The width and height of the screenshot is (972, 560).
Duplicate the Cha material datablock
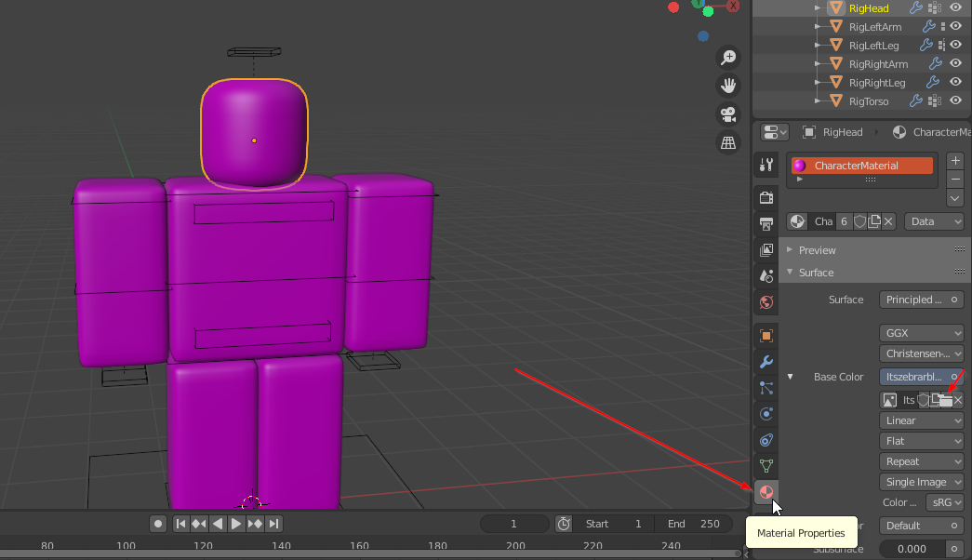coord(874,221)
